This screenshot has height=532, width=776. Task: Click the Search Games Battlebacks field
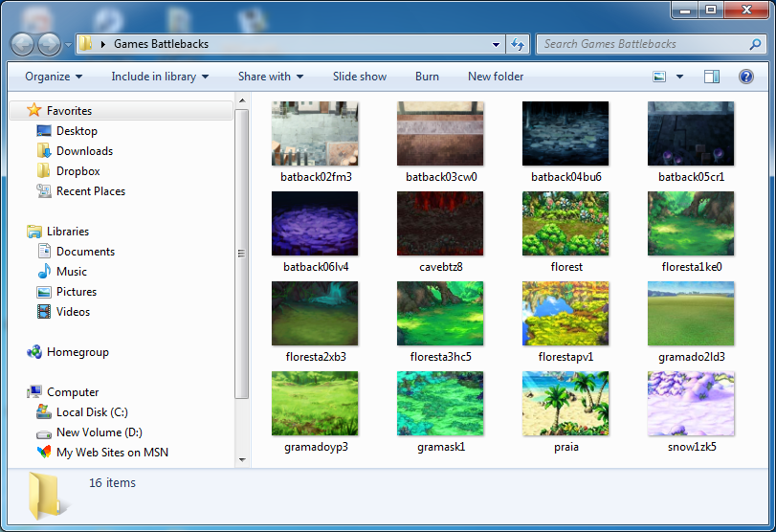tap(651, 44)
